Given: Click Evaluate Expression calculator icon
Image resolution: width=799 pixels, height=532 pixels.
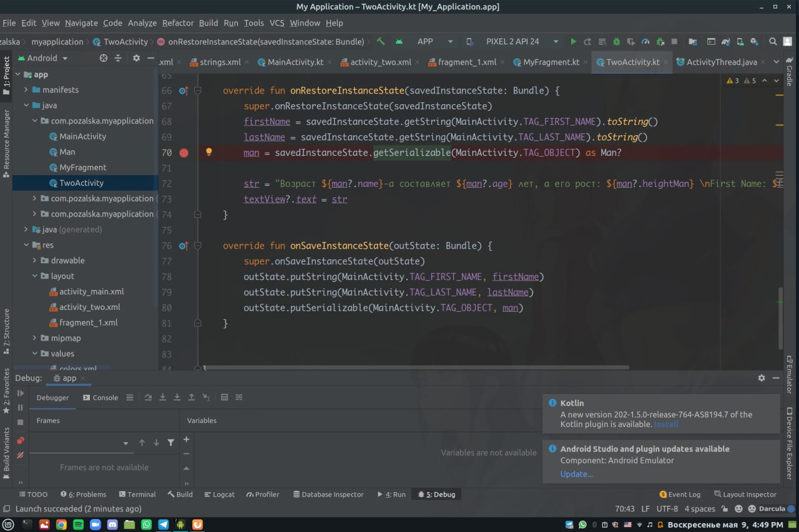Looking at the screenshot, I should click(224, 397).
